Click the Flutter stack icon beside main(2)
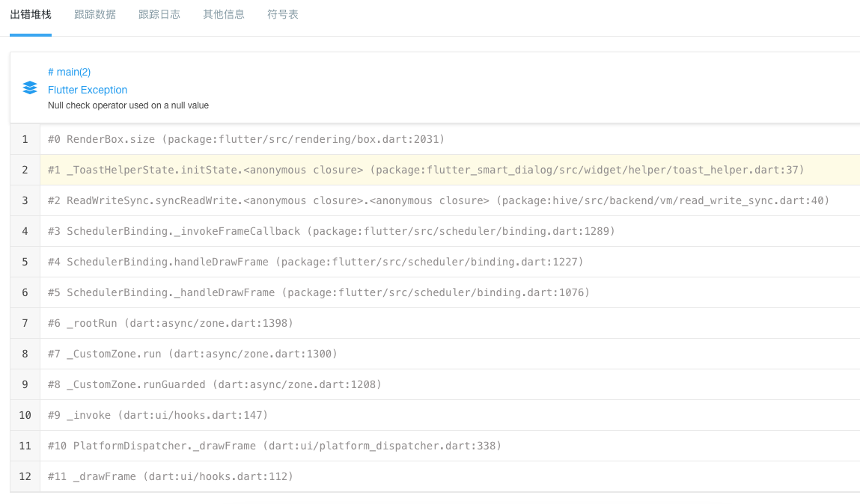 [x=28, y=87]
